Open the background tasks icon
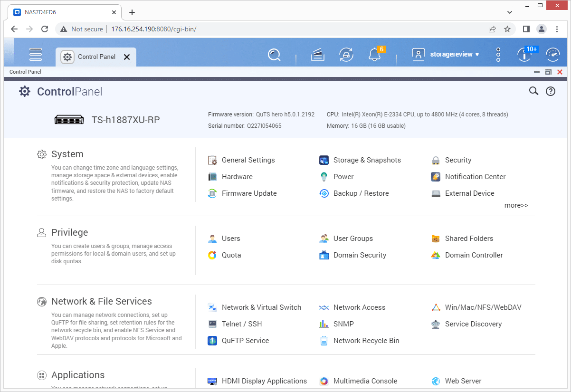This screenshot has width=571, height=392. [x=318, y=55]
